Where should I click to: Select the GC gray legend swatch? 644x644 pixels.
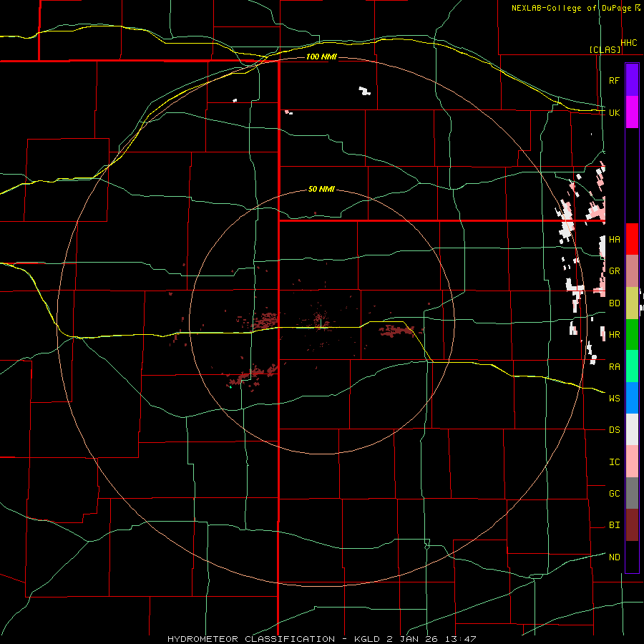632,493
